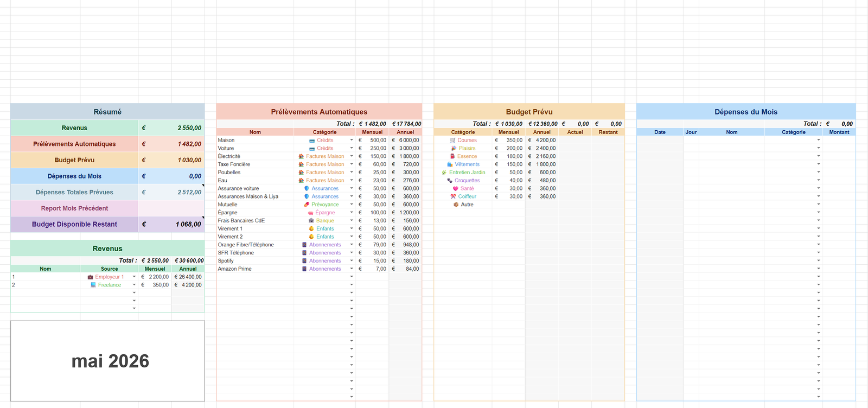
Task: Click the Enfants icon in the Virement 2 row
Action: coord(311,237)
